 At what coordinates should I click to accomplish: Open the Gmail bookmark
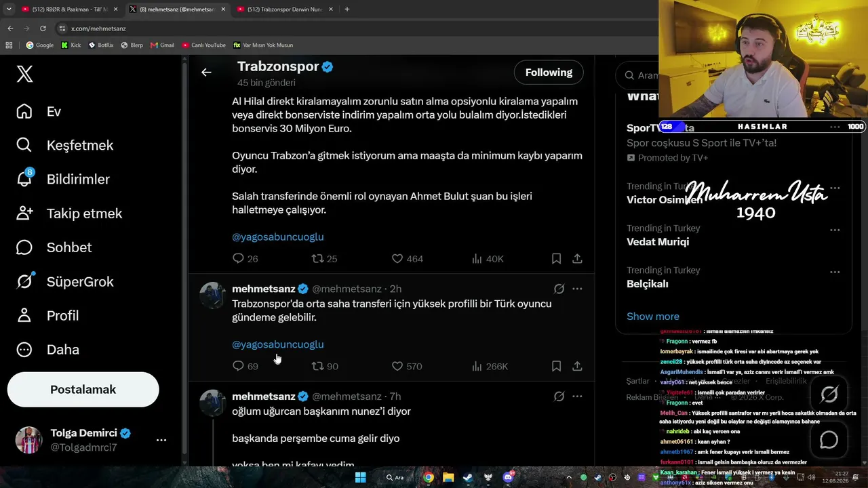pyautogui.click(x=162, y=45)
